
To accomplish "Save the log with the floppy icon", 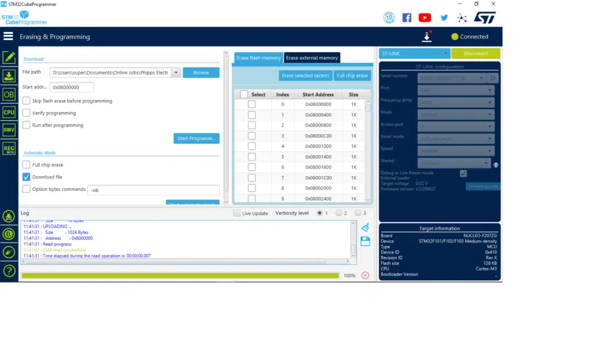I will coord(366,241).
